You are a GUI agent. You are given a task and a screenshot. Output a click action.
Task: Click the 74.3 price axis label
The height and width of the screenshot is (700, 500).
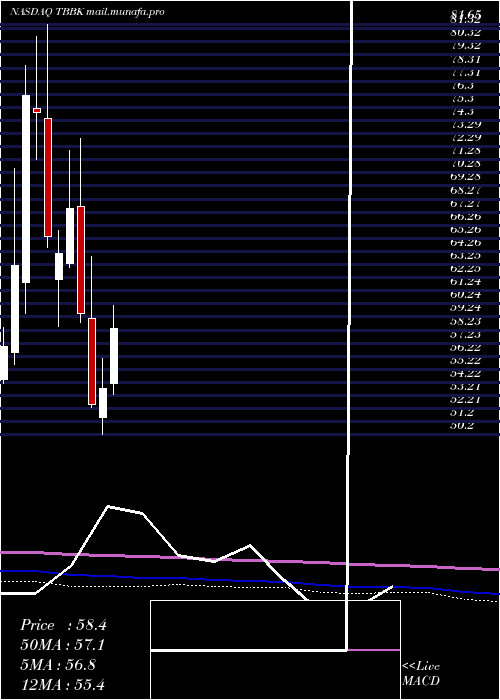click(462, 112)
